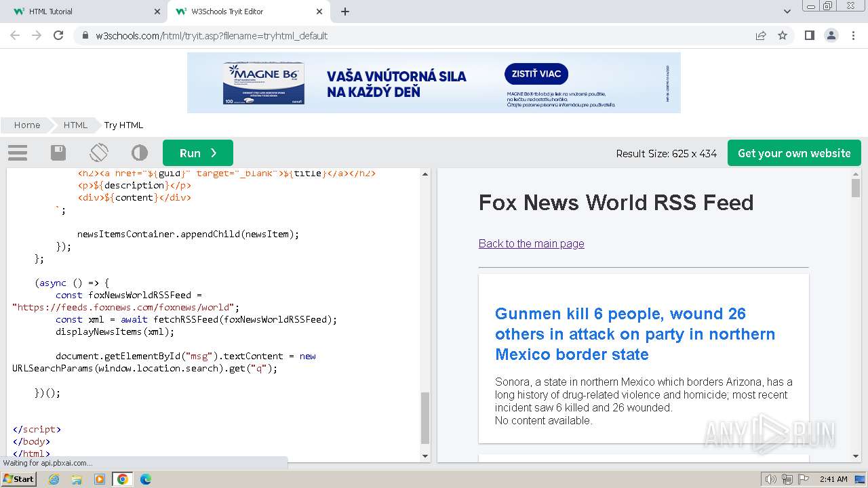Click the No content available text
The height and width of the screenshot is (488, 868).
coord(544,420)
